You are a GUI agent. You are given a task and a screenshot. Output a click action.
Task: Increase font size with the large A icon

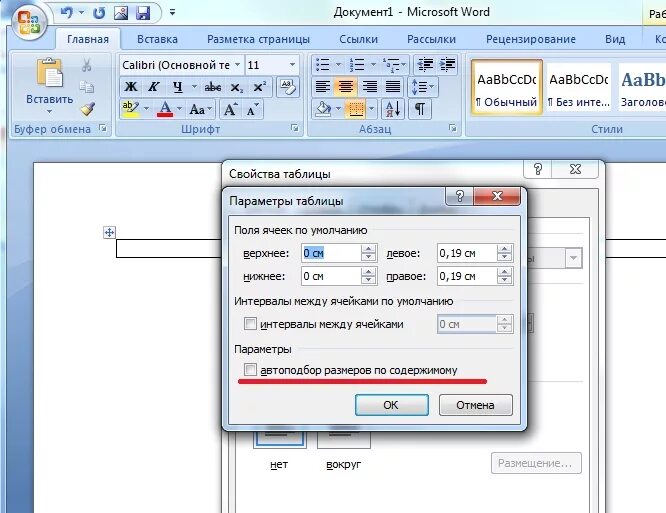pyautogui.click(x=230, y=110)
